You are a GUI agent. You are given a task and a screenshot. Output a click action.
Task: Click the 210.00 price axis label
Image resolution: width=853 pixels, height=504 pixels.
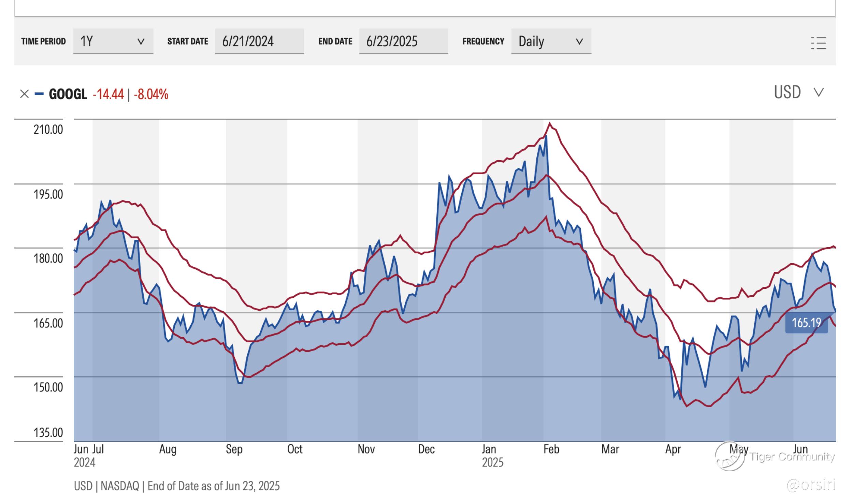click(x=48, y=130)
